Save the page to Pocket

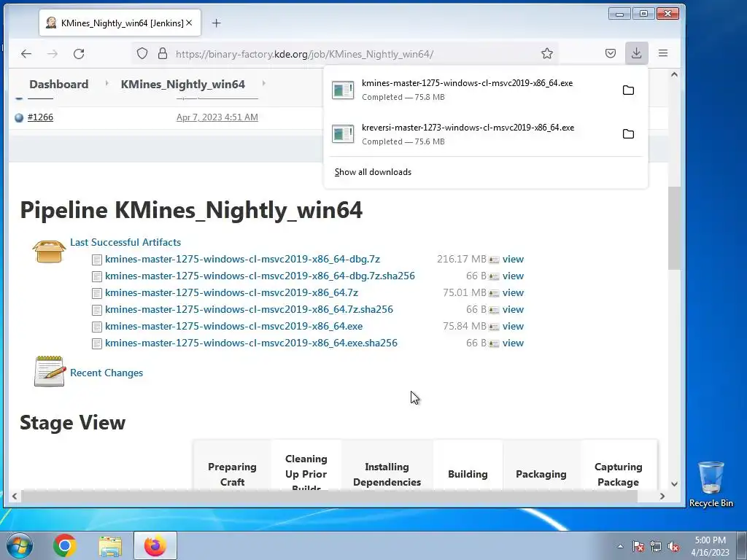(611, 53)
